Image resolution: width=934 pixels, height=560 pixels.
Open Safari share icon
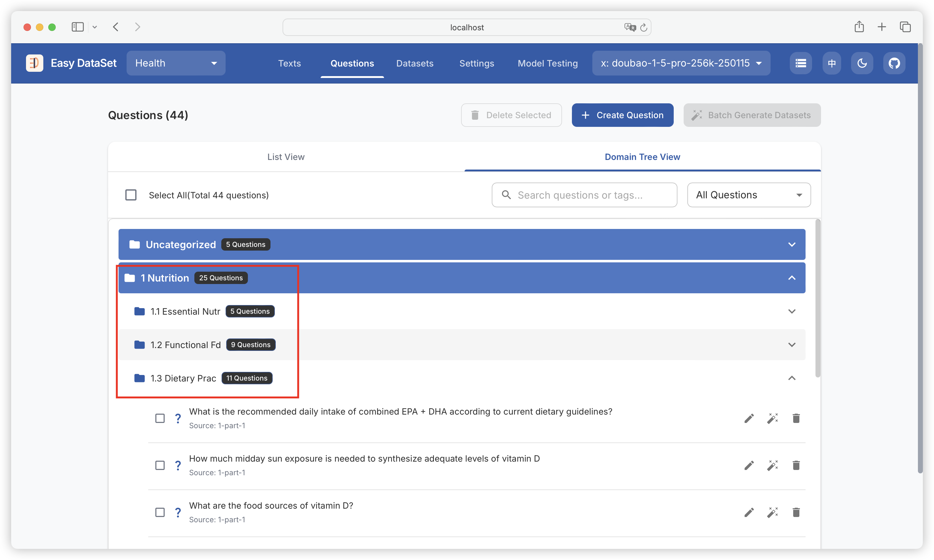coord(859,27)
